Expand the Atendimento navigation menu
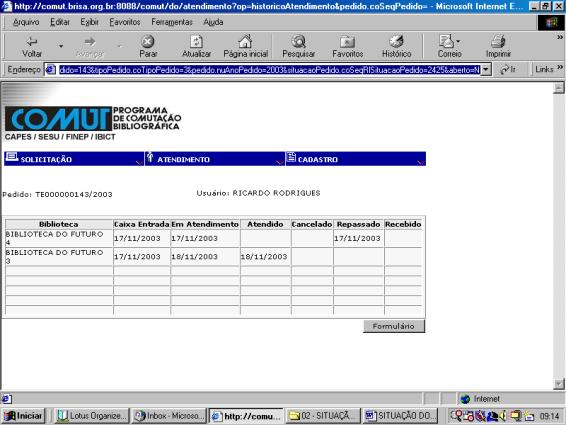 click(215, 159)
